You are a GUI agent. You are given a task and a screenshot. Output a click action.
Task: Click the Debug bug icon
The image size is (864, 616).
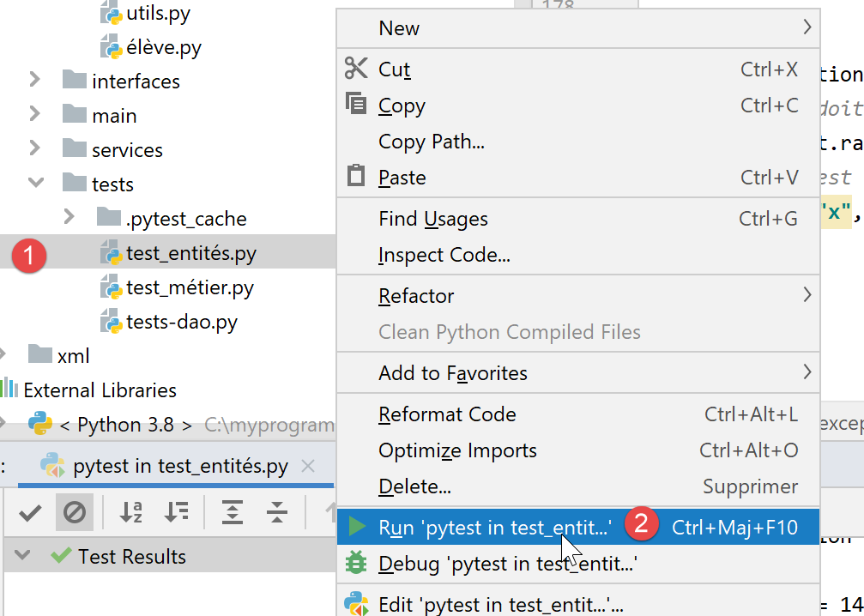point(355,563)
